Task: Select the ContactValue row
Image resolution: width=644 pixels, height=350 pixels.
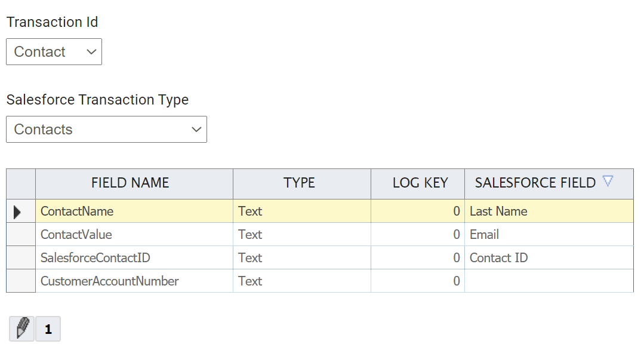Action: (x=320, y=235)
